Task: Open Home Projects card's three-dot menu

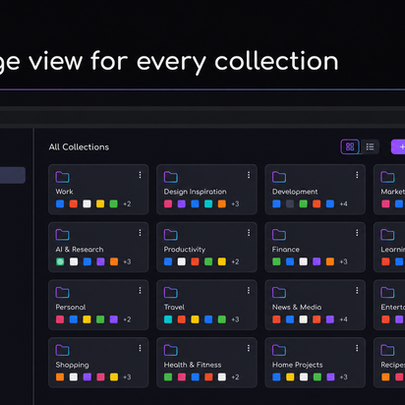Action: 357,348
